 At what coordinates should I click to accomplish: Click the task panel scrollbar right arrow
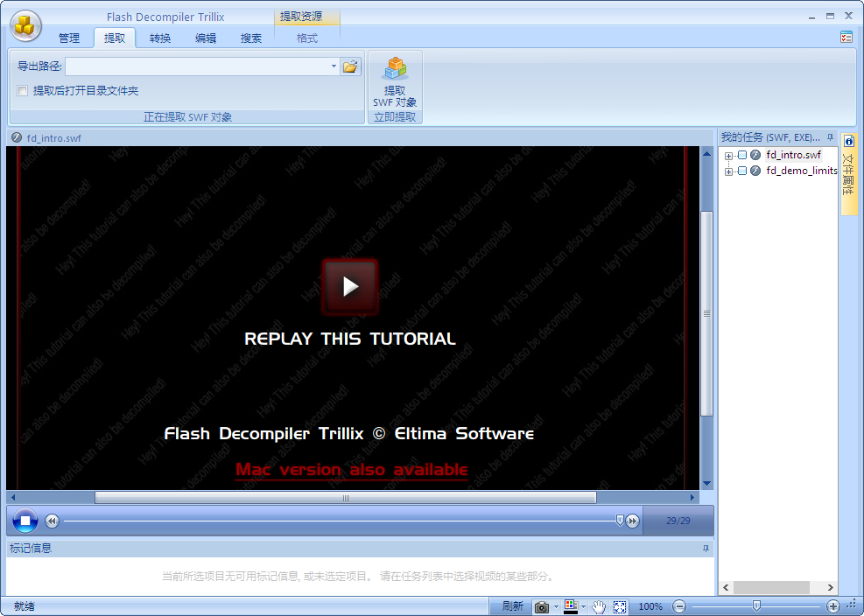(x=831, y=587)
